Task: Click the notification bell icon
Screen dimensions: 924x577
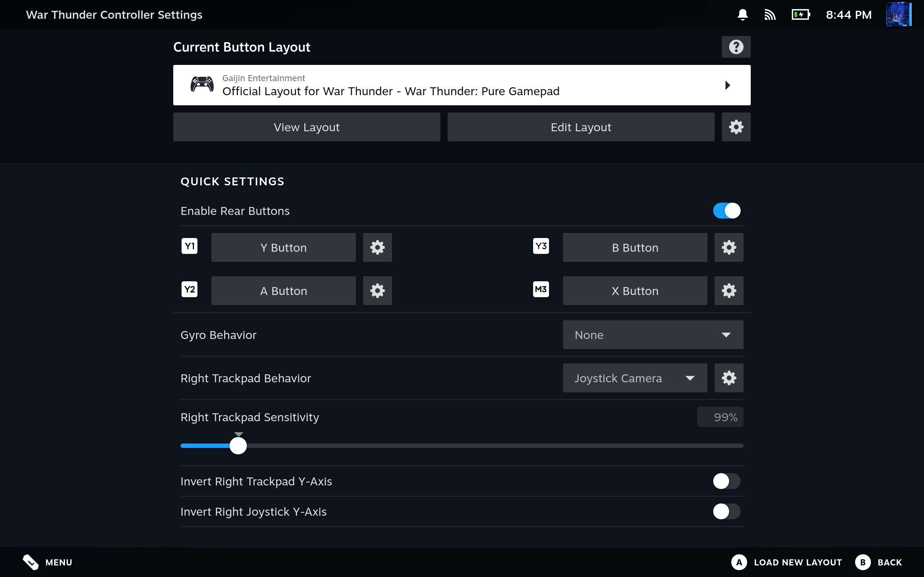Action: pyautogui.click(x=742, y=15)
